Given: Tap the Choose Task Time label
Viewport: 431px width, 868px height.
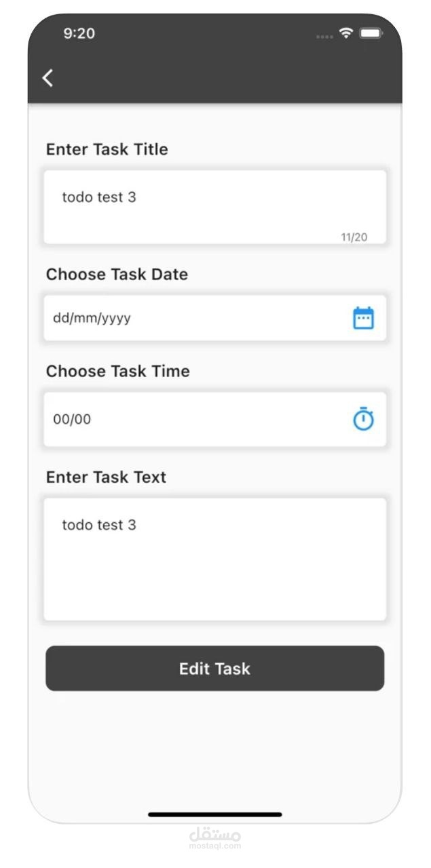Looking at the screenshot, I should pyautogui.click(x=117, y=372).
